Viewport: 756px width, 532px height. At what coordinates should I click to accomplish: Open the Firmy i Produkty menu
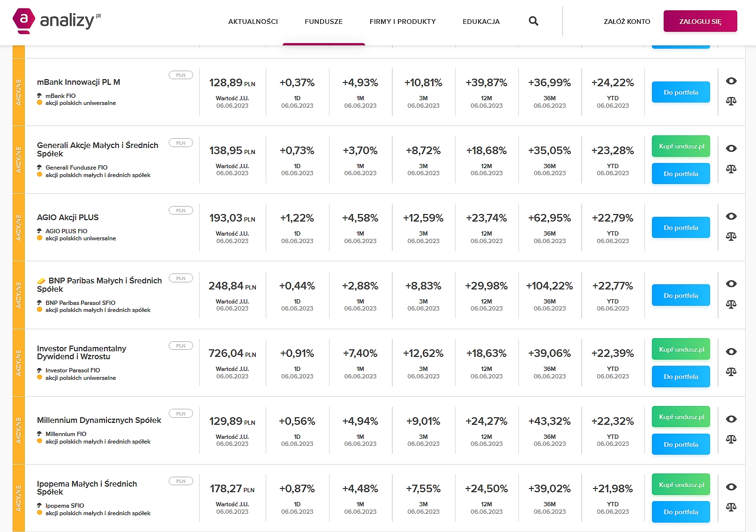[x=403, y=22]
